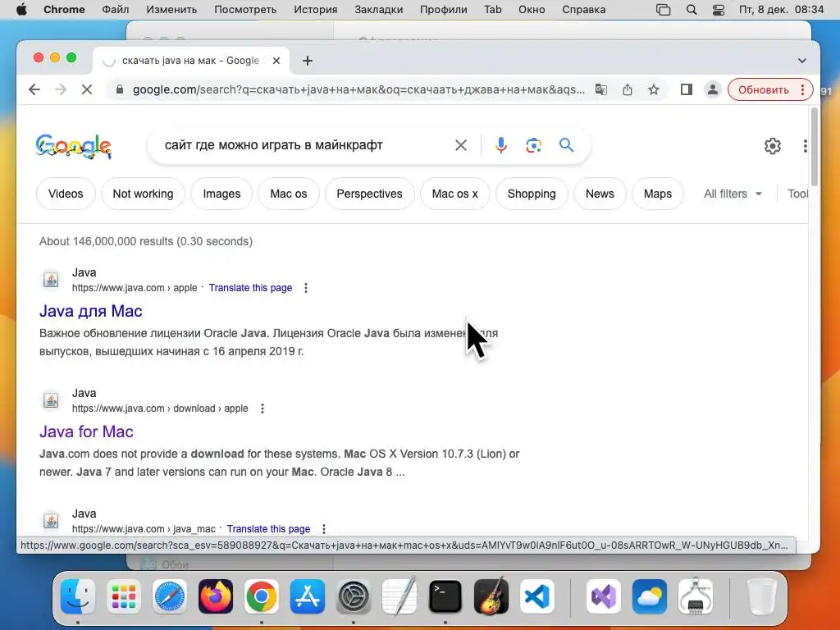Open the tab search chevron

(x=802, y=61)
